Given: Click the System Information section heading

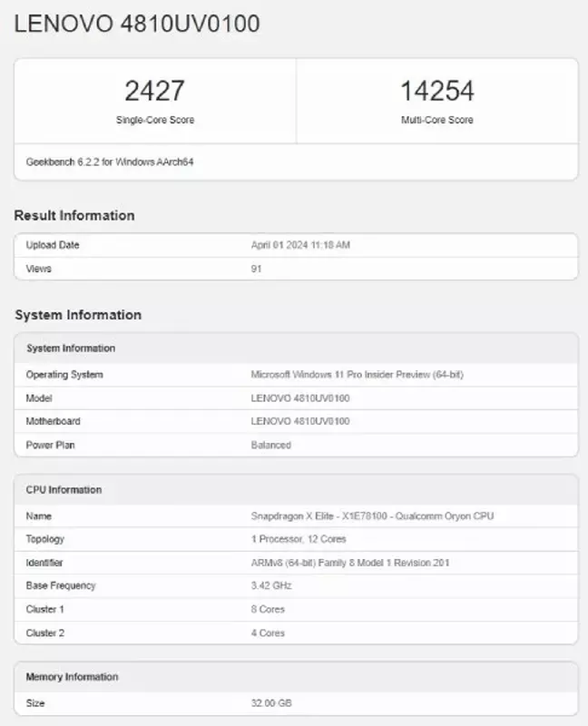Looking at the screenshot, I should click(x=78, y=315).
